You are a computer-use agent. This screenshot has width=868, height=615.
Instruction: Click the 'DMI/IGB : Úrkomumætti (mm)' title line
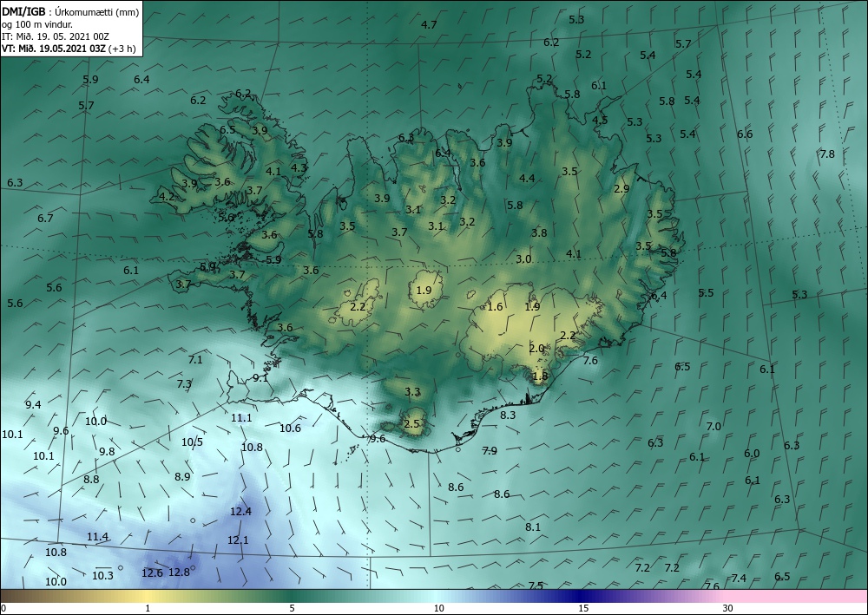coord(70,12)
